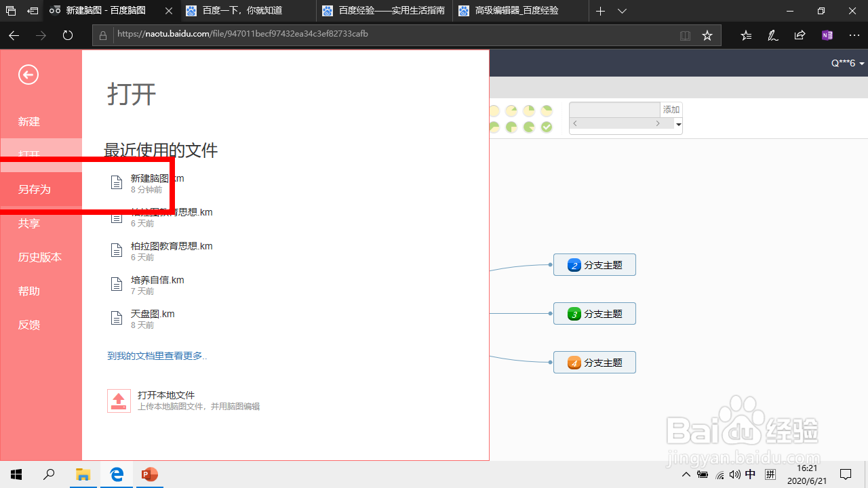
Task: Click the favorites star in the address bar
Action: (x=707, y=35)
